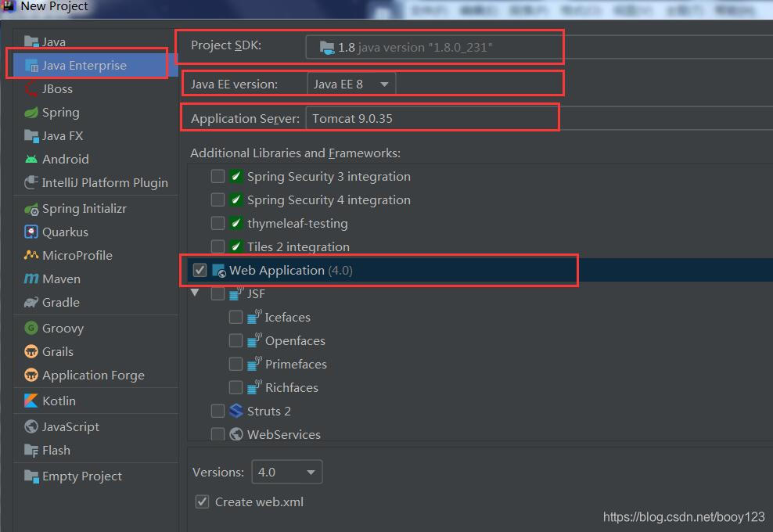Enable Spring Security 3 integration checkbox

point(218,176)
